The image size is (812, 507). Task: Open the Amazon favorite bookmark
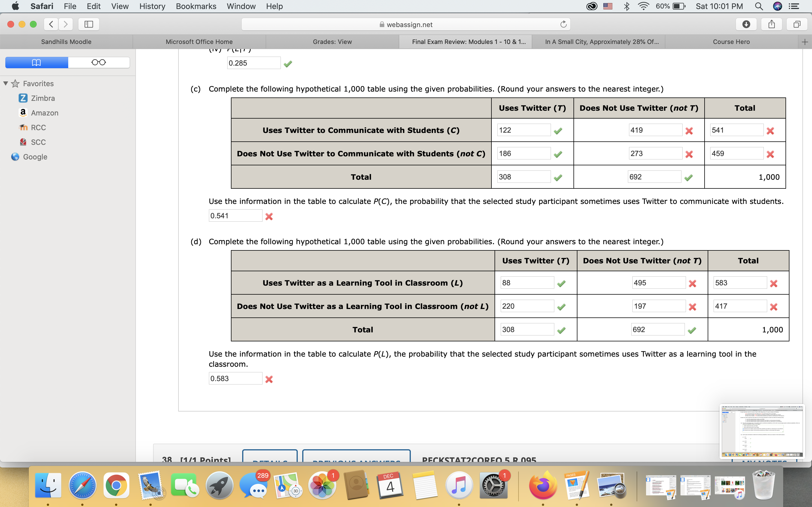coord(44,113)
